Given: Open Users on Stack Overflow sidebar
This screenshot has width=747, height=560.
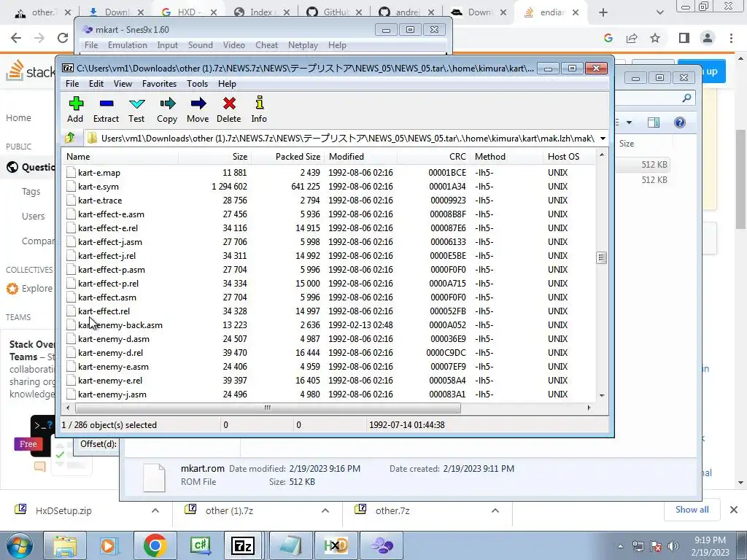Looking at the screenshot, I should click(x=33, y=216).
